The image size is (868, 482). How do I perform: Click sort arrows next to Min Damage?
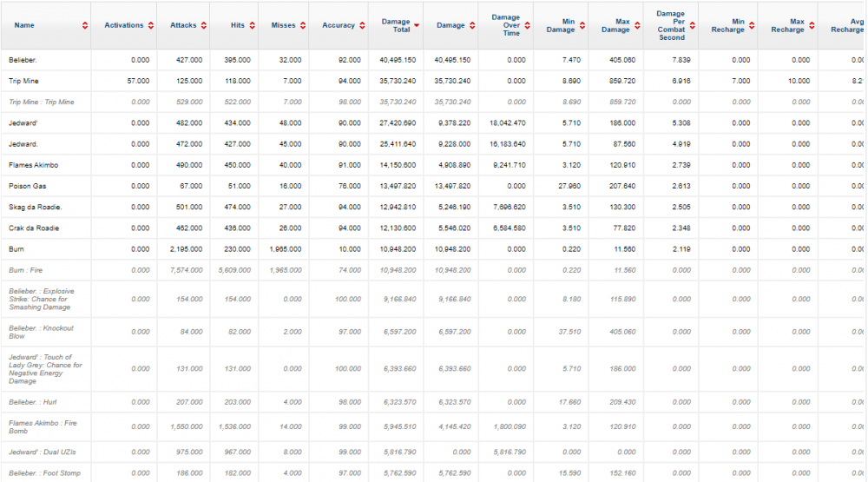(581, 25)
